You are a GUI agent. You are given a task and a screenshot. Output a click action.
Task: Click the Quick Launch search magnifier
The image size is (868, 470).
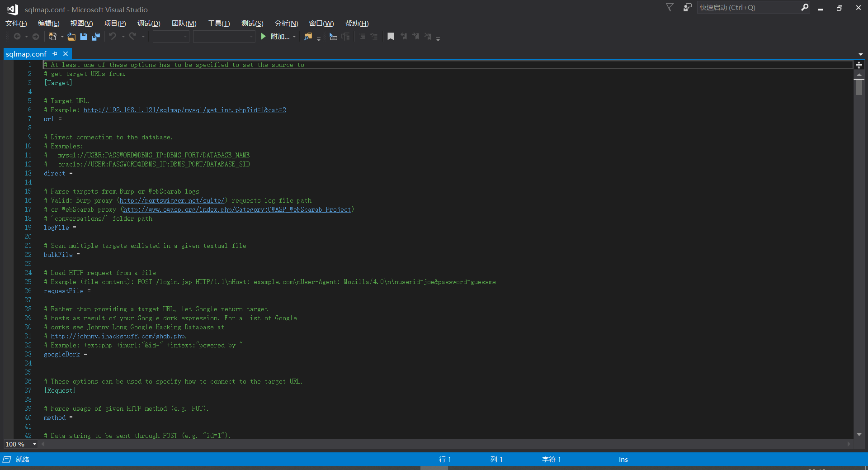coord(805,7)
